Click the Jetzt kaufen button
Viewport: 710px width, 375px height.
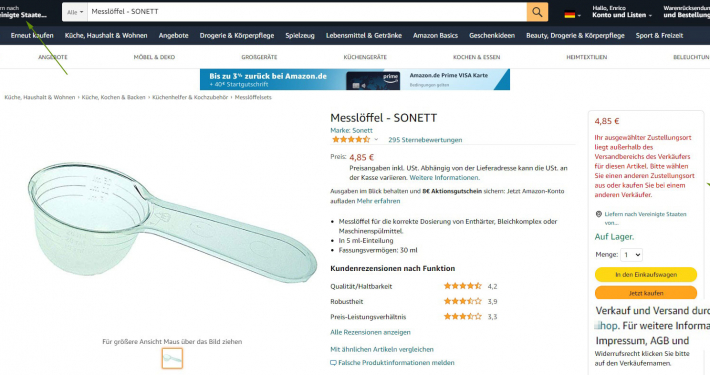coord(646,292)
